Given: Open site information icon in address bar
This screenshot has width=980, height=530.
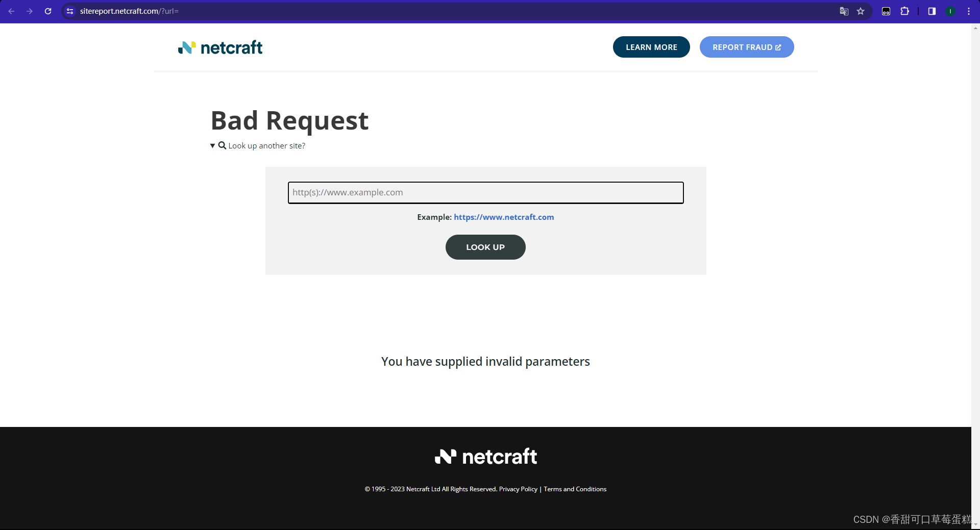Looking at the screenshot, I should pos(70,11).
